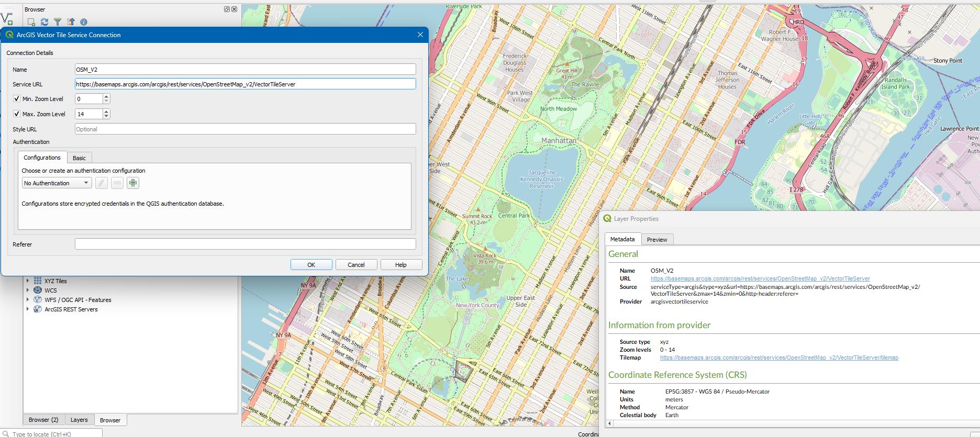Click the WCS globe icon
The height and width of the screenshot is (437, 980).
click(x=38, y=290)
